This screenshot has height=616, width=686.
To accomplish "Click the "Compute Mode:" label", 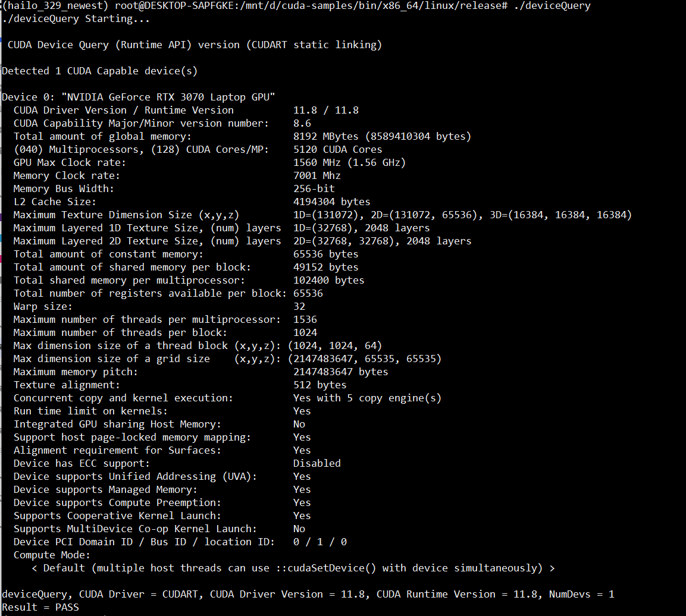I will (x=52, y=555).
